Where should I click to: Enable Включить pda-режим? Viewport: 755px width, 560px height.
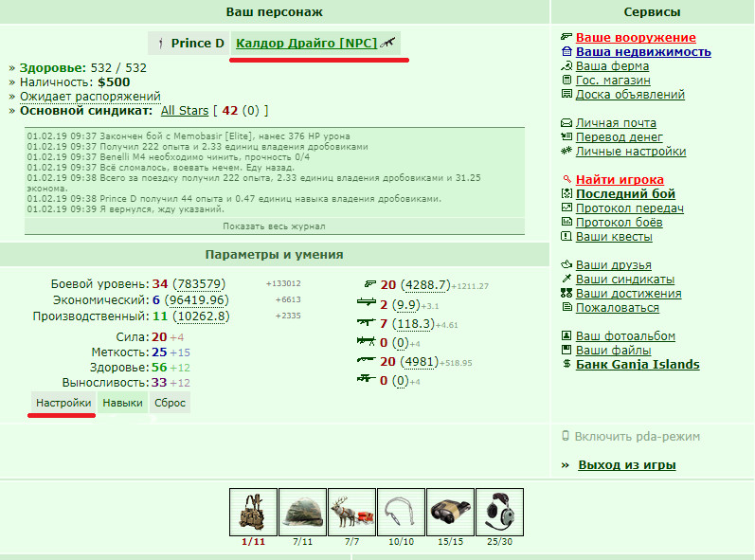(x=637, y=436)
